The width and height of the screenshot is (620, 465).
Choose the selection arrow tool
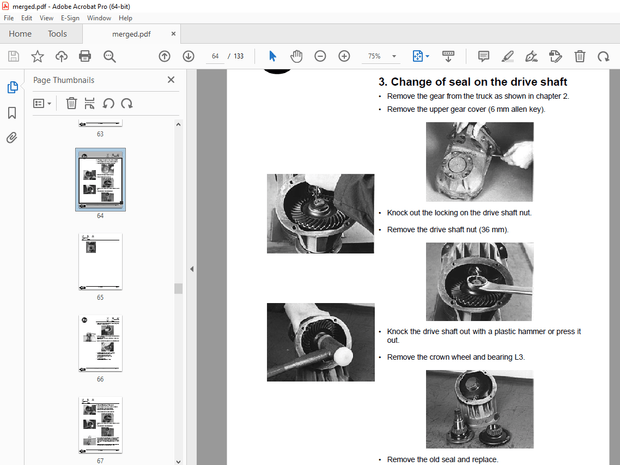pyautogui.click(x=272, y=56)
